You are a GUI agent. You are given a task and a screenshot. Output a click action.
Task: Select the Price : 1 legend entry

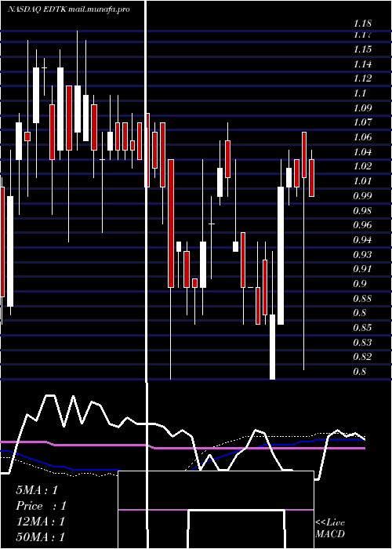(x=41, y=506)
